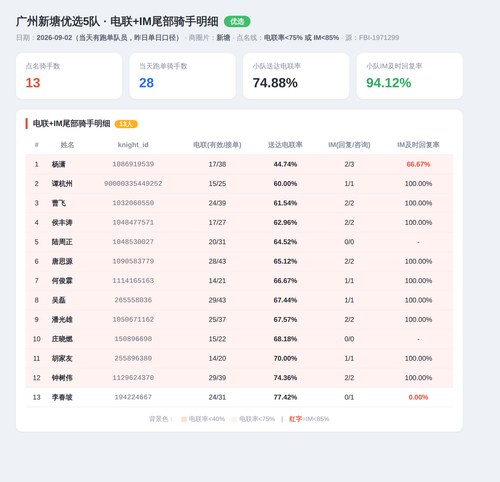Image resolution: width=500 pixels, height=482 pixels.
Task: Click the name 谭杭州 in row 2
Action: click(62, 184)
